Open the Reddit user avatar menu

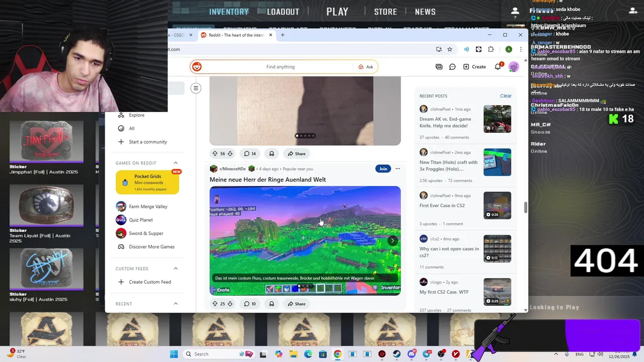[514, 67]
